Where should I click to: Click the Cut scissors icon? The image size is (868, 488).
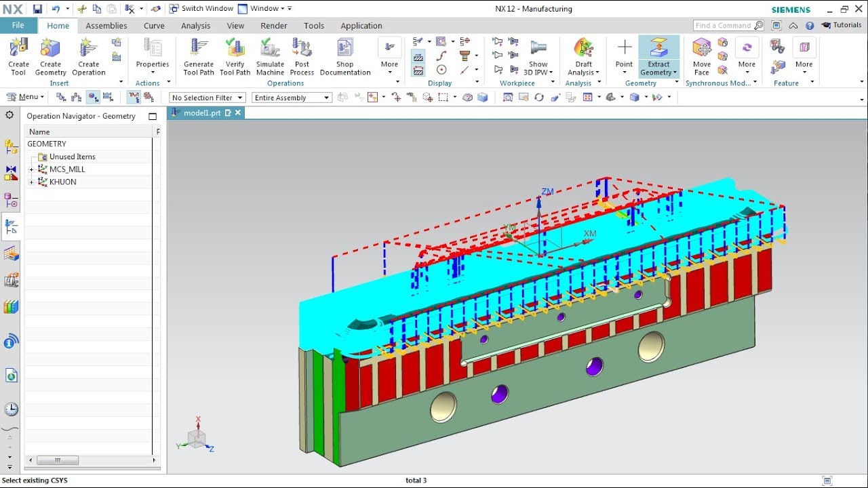point(82,9)
